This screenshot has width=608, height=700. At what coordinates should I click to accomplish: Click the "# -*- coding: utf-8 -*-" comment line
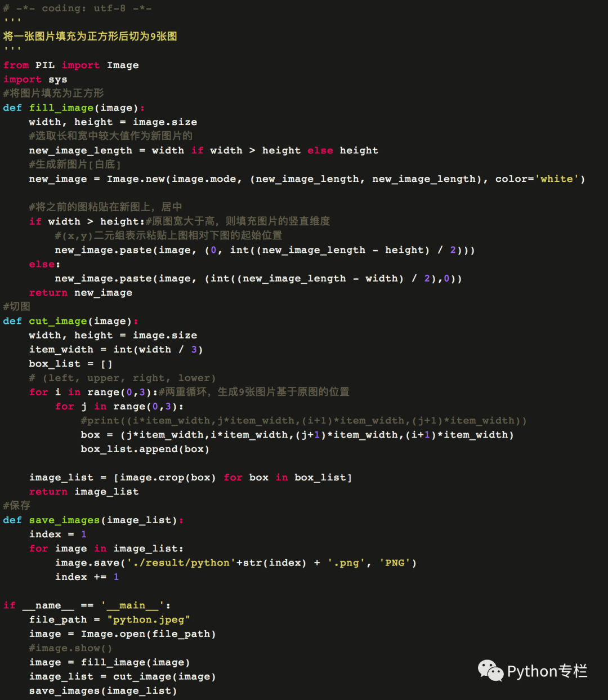click(x=77, y=8)
